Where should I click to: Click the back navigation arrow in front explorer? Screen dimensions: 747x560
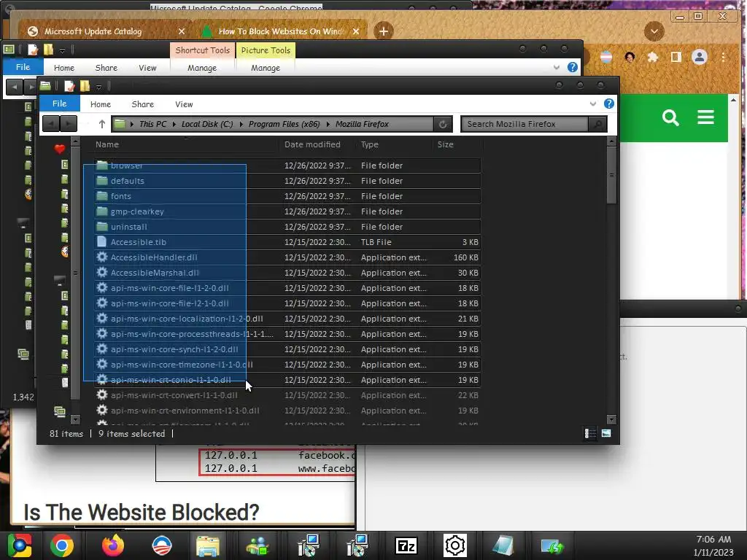(x=50, y=124)
